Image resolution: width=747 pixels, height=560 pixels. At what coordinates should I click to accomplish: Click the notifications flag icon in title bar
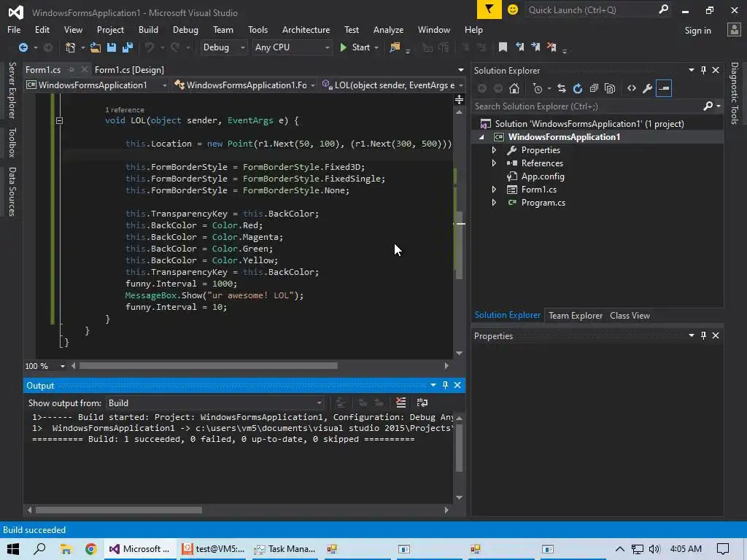pyautogui.click(x=489, y=9)
